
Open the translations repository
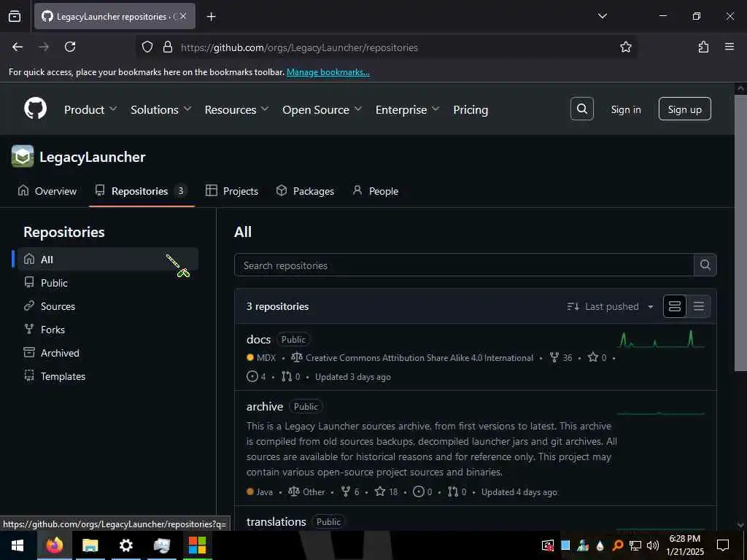point(276,521)
